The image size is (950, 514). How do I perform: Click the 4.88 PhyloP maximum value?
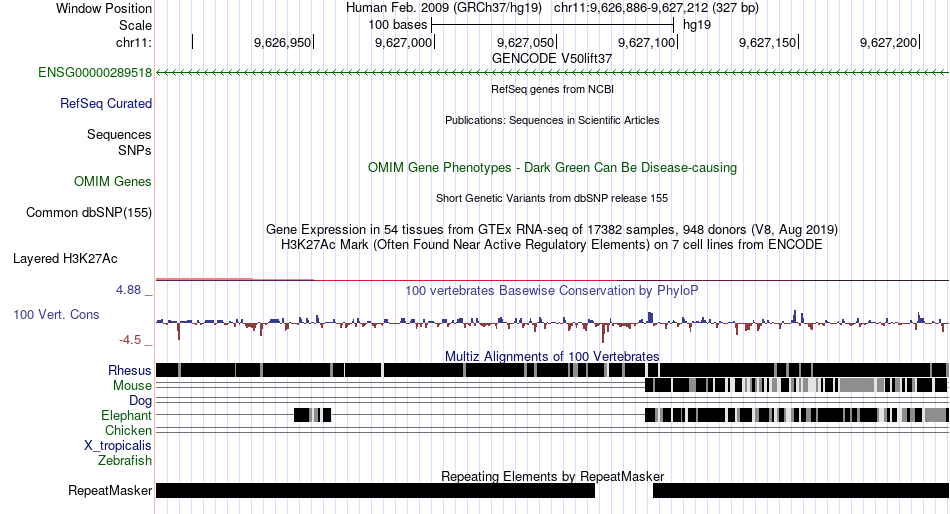click(x=128, y=290)
